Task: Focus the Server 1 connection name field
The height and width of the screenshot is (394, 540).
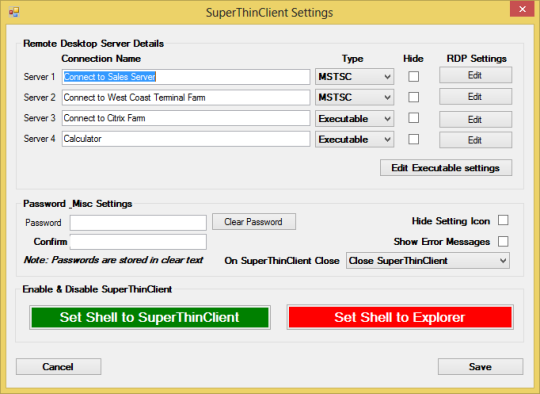Action: coord(186,77)
